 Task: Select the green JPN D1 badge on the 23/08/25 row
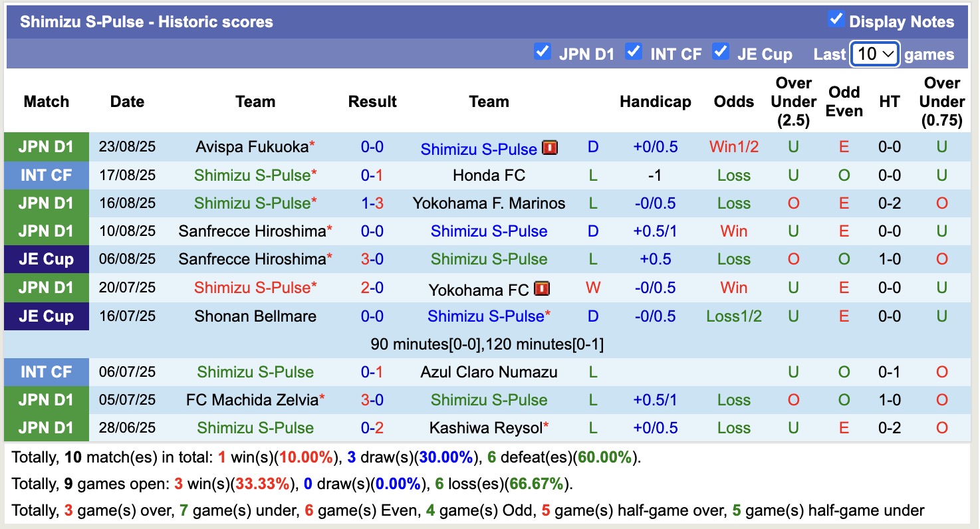click(x=46, y=148)
